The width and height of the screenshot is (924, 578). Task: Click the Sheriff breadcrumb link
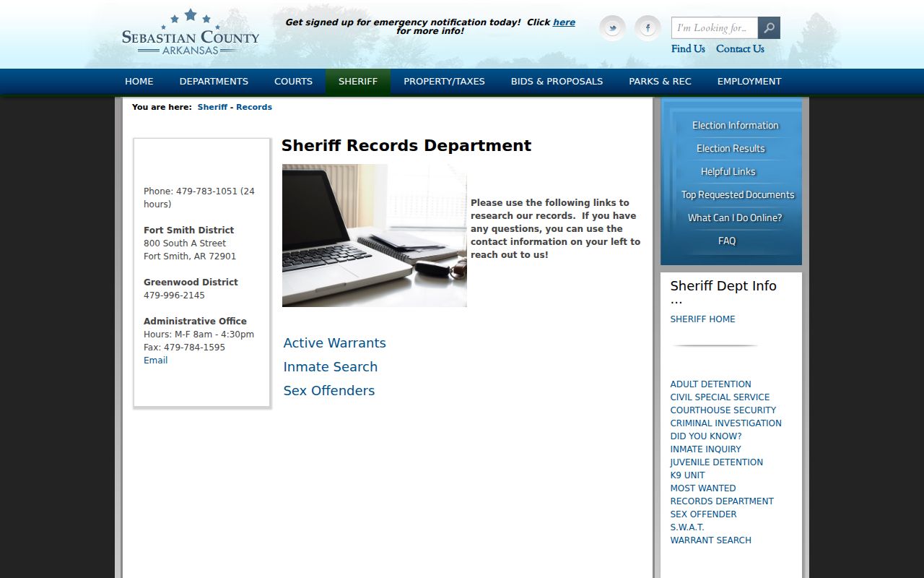(212, 107)
